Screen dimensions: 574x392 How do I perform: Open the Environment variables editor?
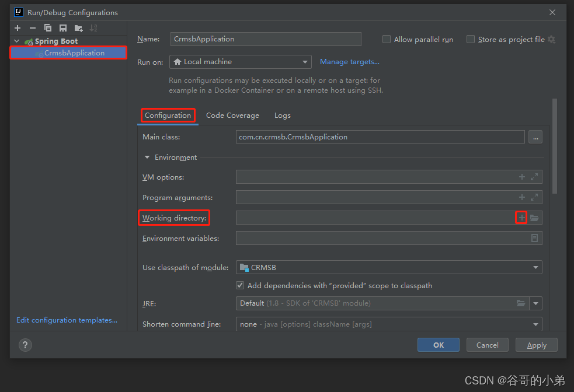(x=534, y=238)
